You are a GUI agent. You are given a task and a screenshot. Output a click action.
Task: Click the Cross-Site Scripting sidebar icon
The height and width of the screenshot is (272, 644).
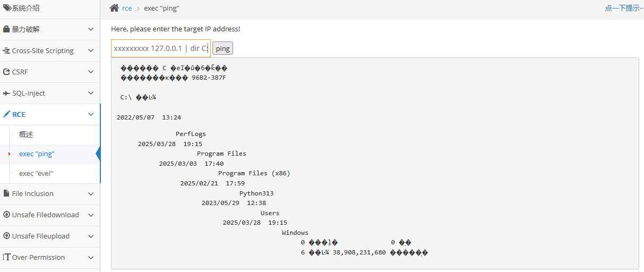tap(6, 51)
